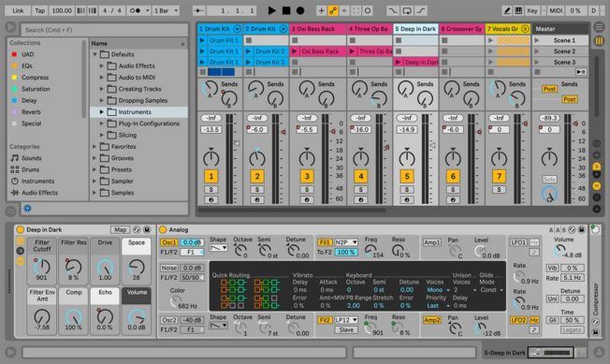The height and width of the screenshot is (364, 610).
Task: Click the Link button
Action: click(18, 10)
